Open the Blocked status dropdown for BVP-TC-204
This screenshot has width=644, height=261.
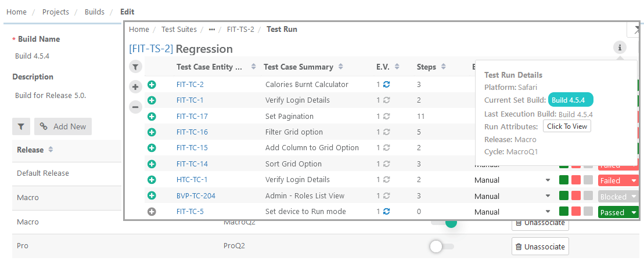click(x=618, y=197)
